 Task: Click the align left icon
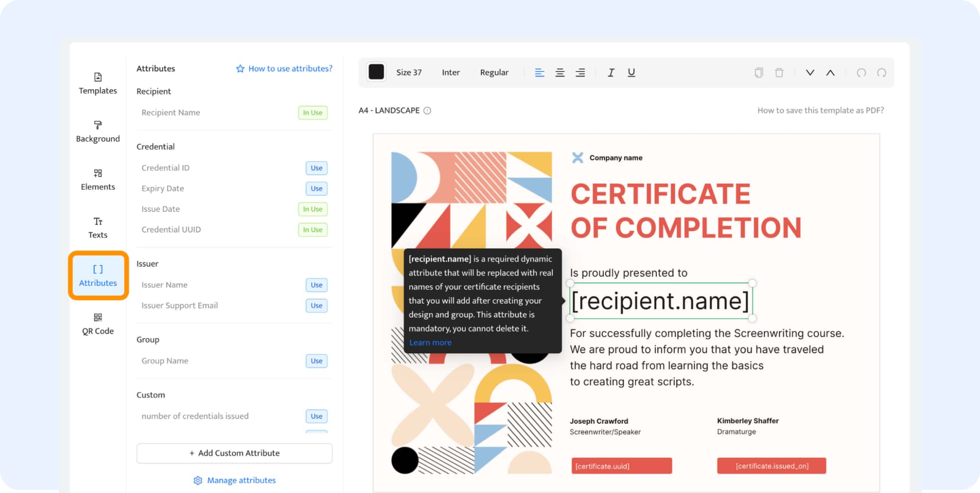(539, 72)
